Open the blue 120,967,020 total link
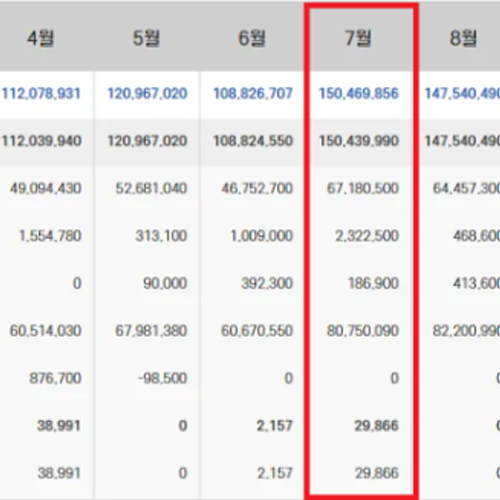Image resolution: width=500 pixels, height=500 pixels. tap(147, 93)
